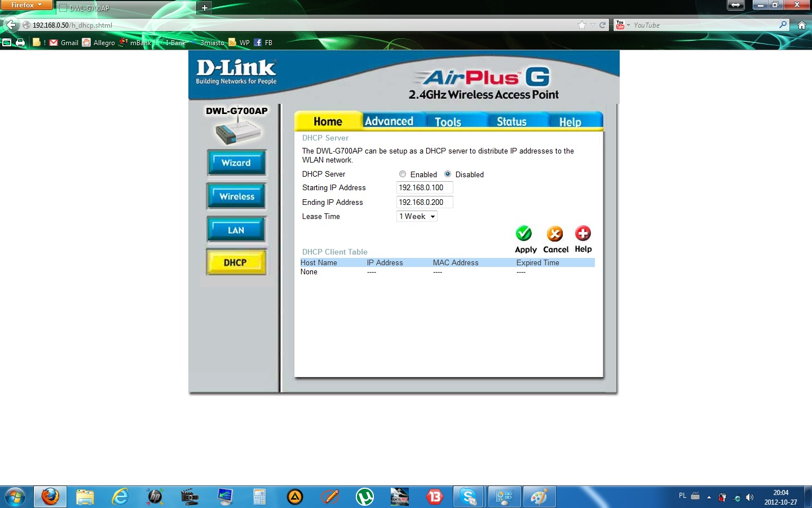
Task: Open the mBank bookmark
Action: 135,42
